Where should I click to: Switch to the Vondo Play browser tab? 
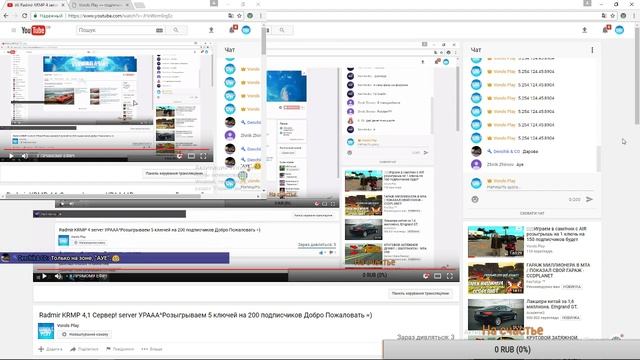pos(100,5)
